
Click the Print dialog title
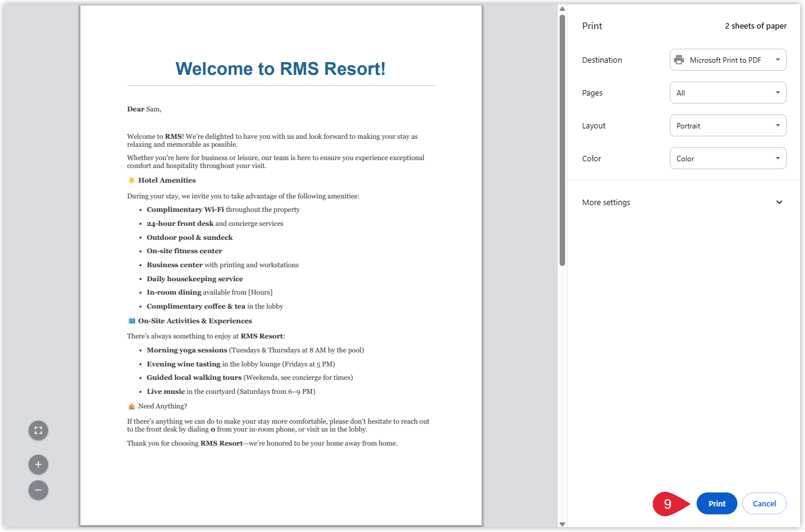tap(592, 26)
